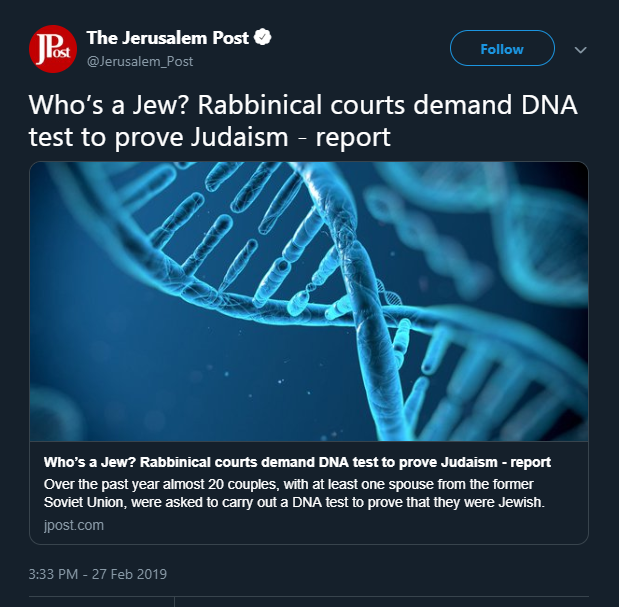The width and height of the screenshot is (619, 607).
Task: Click "DNA" in the large tweet text
Action: (526, 105)
